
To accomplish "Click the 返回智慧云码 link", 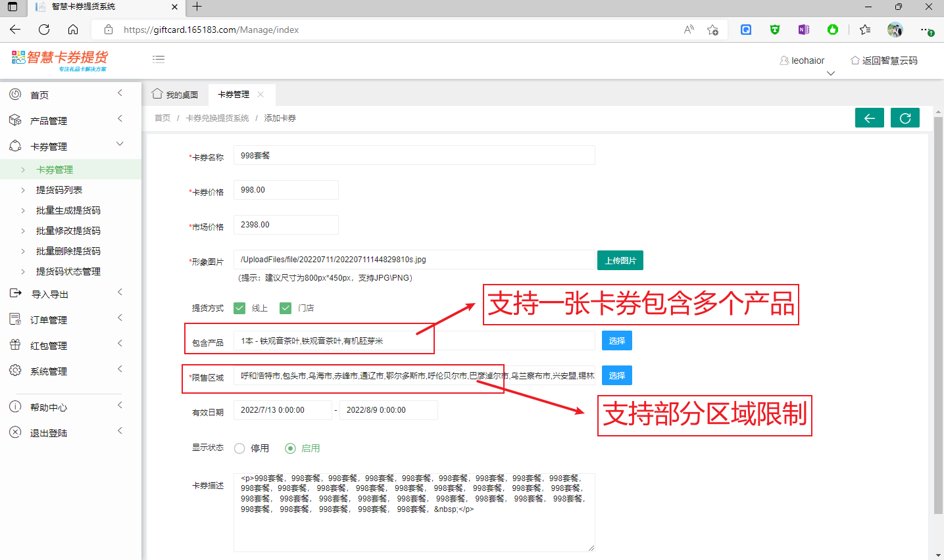I will (x=884, y=60).
